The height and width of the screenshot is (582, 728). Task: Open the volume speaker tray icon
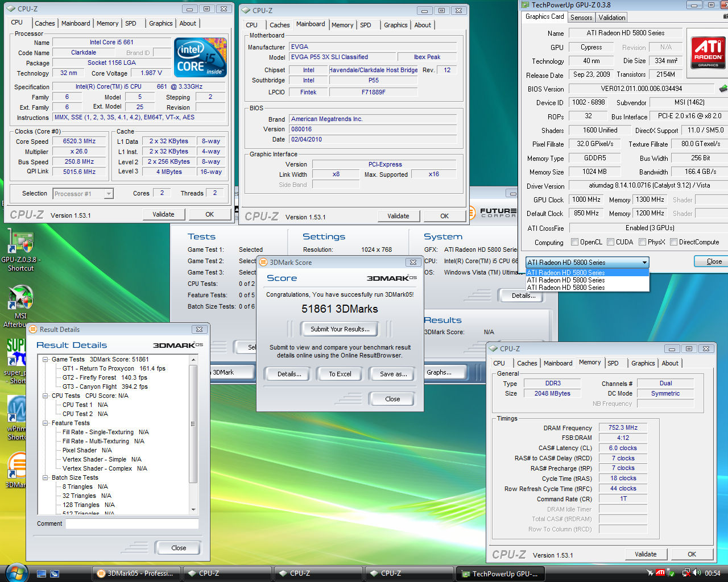coord(697,573)
